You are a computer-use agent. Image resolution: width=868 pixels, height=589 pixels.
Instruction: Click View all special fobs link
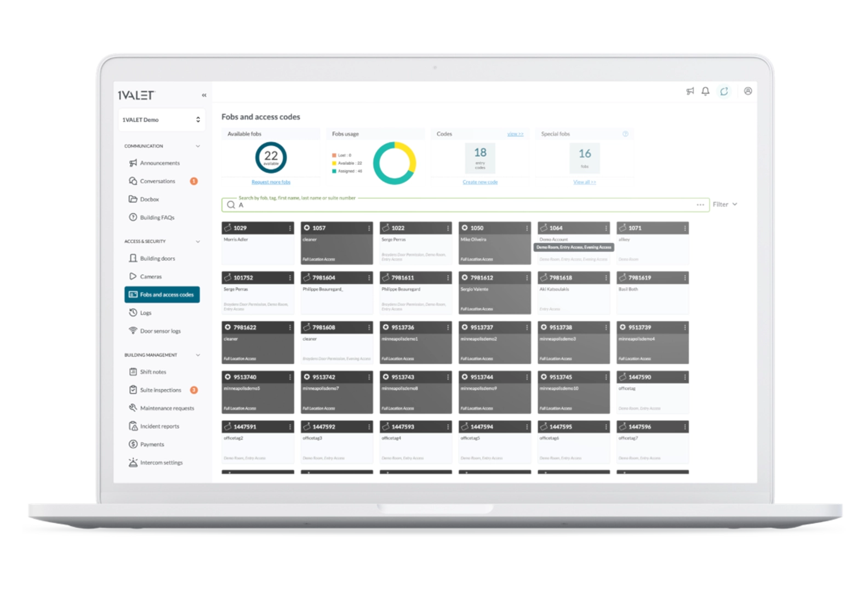tap(585, 182)
